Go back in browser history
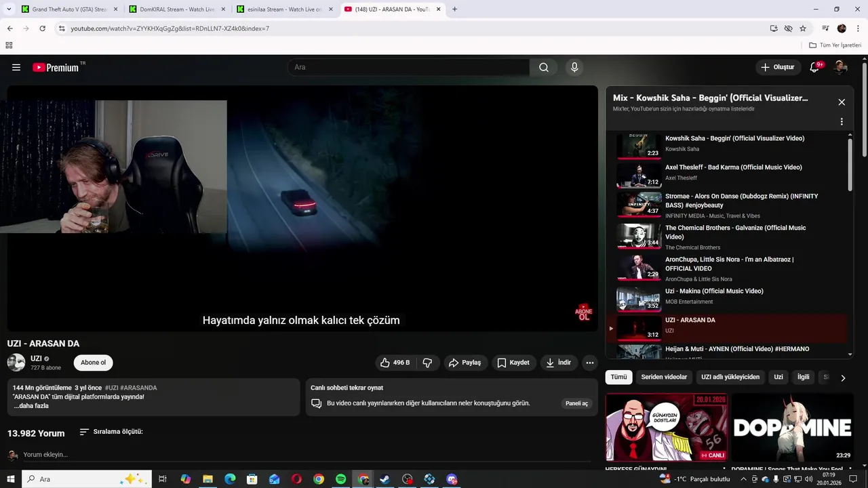Image resolution: width=868 pixels, height=488 pixels. 9,28
